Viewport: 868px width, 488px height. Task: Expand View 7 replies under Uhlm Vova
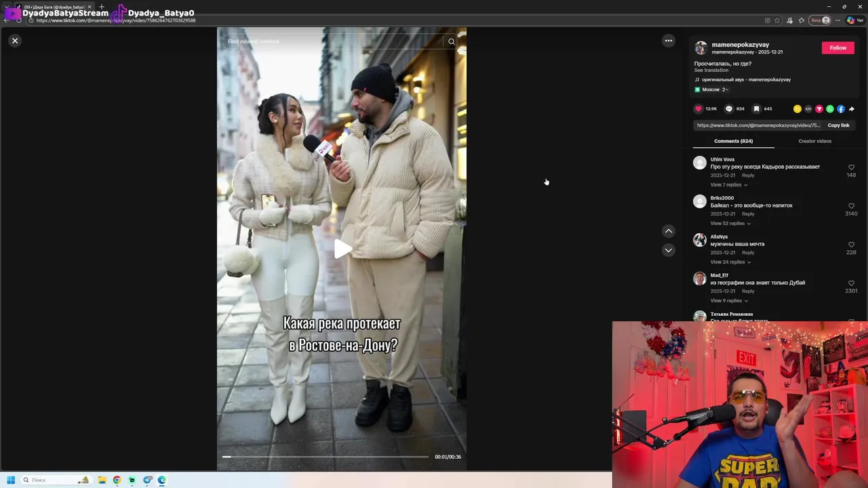pos(728,185)
